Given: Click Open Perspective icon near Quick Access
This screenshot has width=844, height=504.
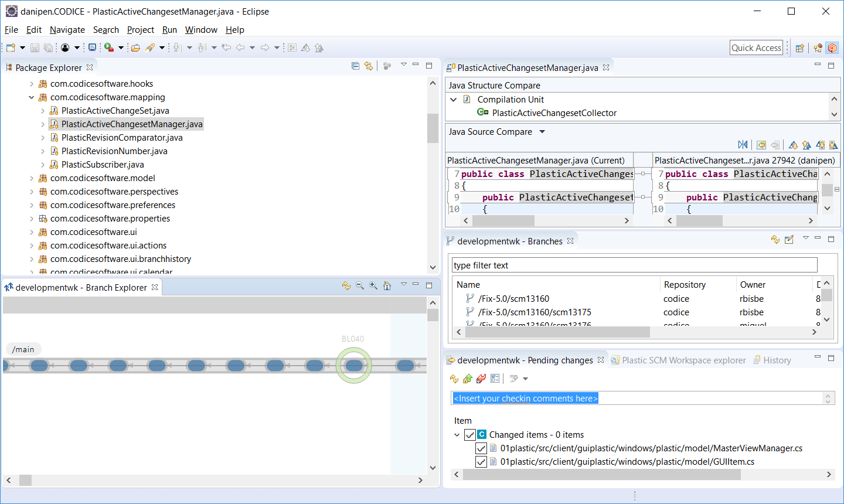Looking at the screenshot, I should (x=799, y=48).
